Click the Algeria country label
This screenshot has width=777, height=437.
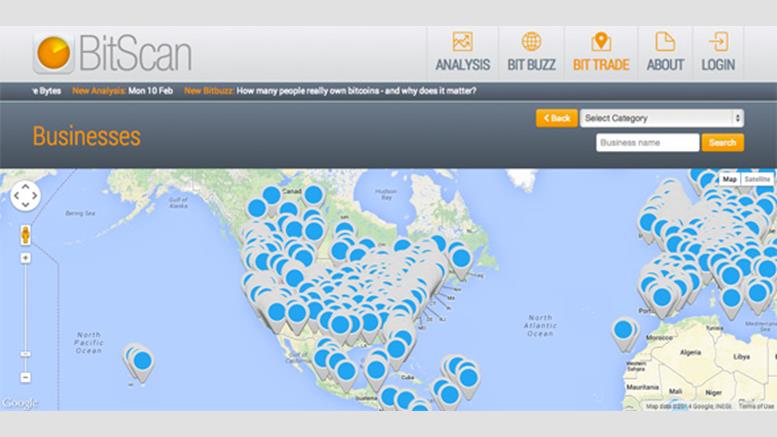click(690, 353)
